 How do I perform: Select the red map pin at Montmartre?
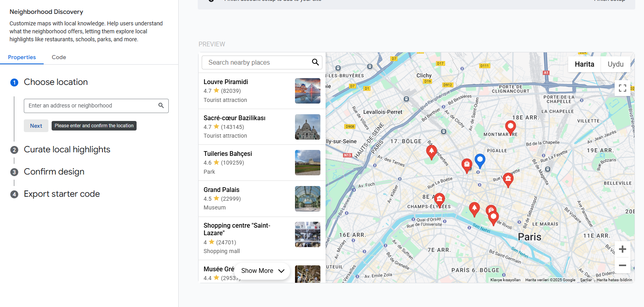510,128
